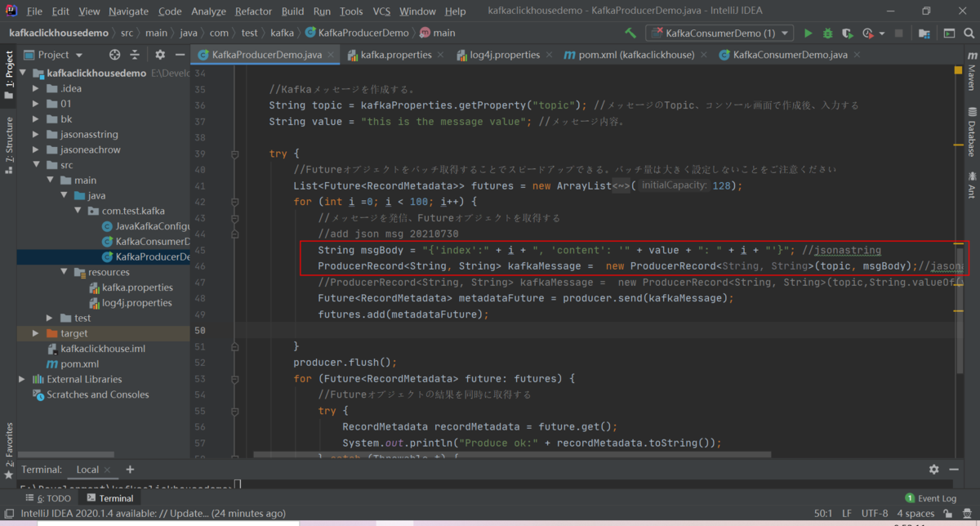Open the VCS menu

381,11
